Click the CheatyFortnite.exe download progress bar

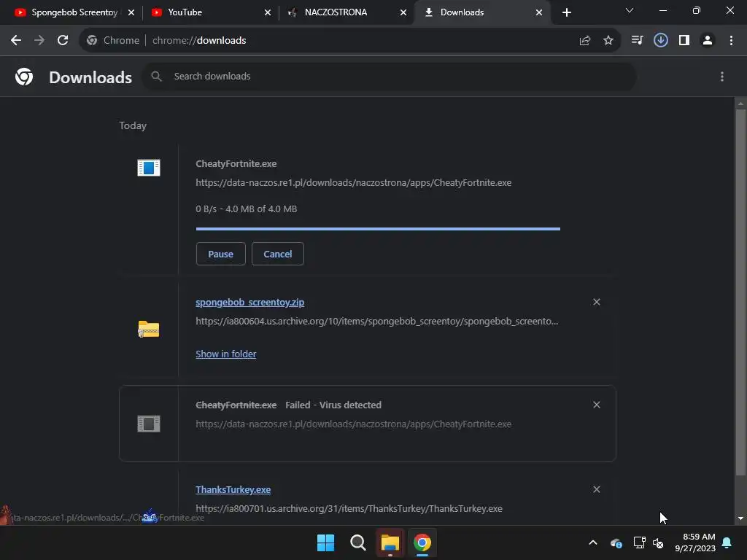378,229
